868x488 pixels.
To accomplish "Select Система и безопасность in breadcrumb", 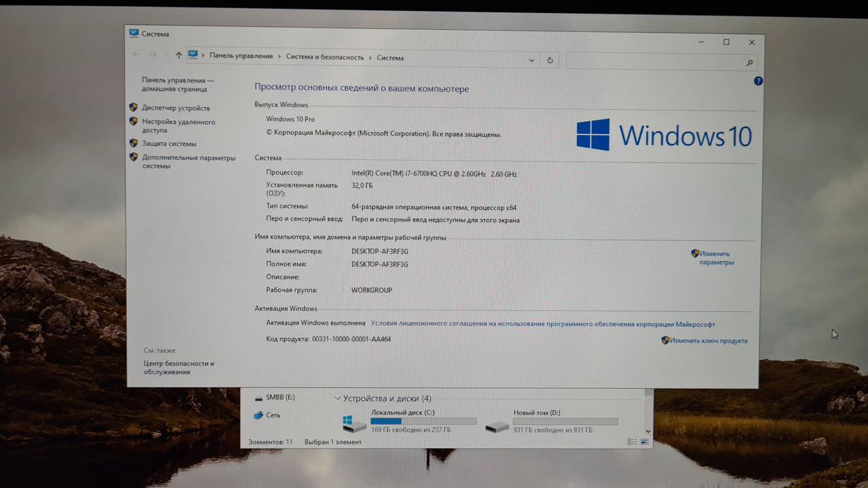I will [325, 57].
